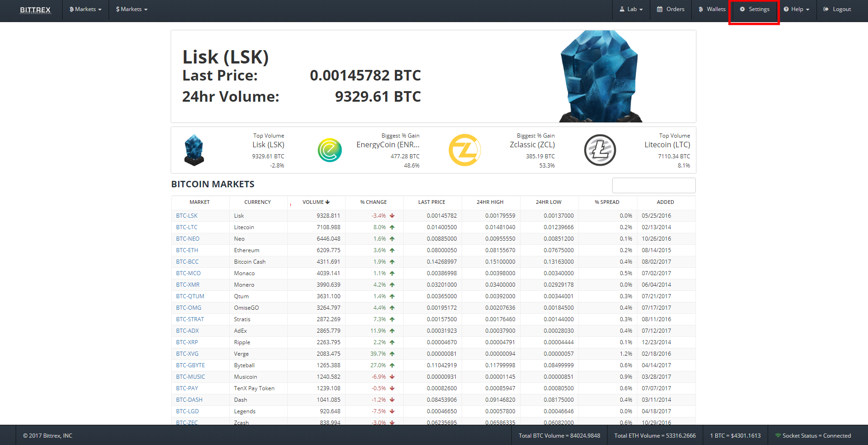Select the Lisk (LSK) Top Volume title
Viewport: 868px width, 445px height.
click(x=268, y=144)
